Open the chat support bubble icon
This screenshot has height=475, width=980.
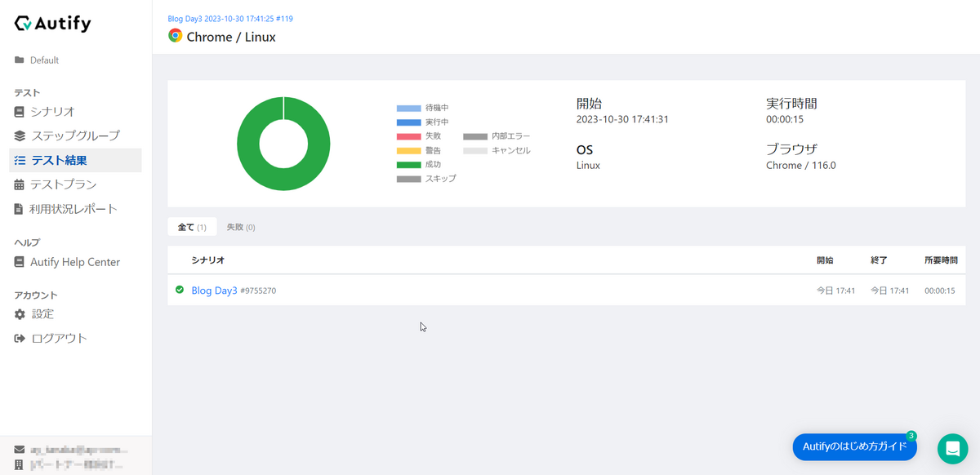click(952, 449)
